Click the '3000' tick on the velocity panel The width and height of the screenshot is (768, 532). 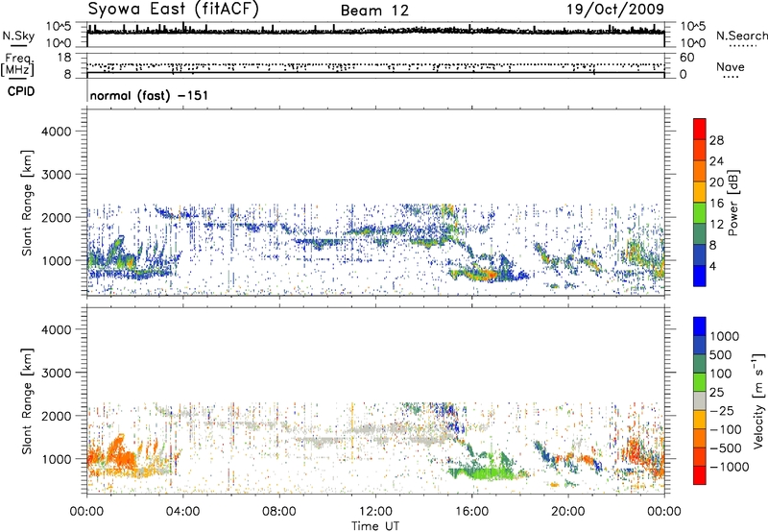tap(56, 373)
